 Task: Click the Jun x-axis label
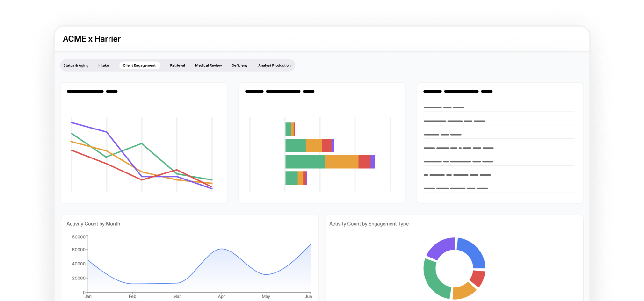pyautogui.click(x=308, y=297)
